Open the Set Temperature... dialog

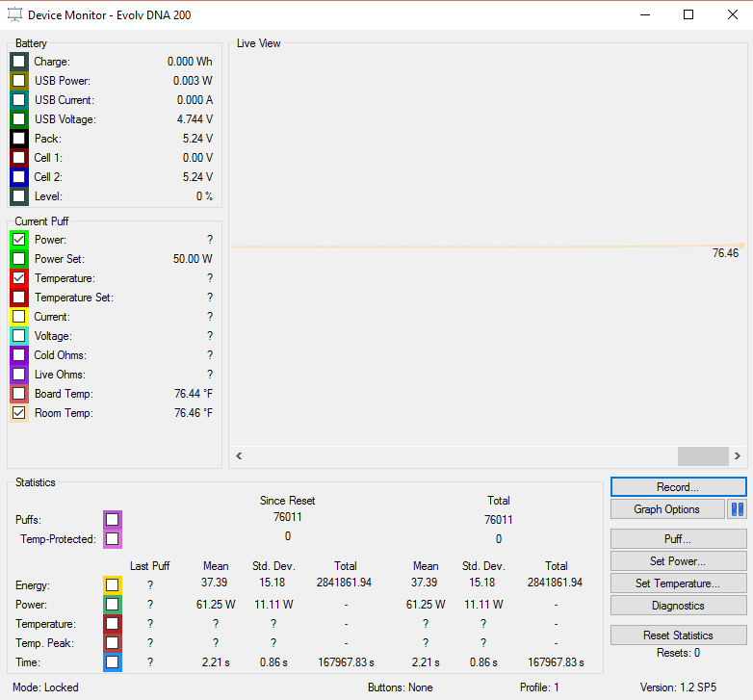[678, 583]
